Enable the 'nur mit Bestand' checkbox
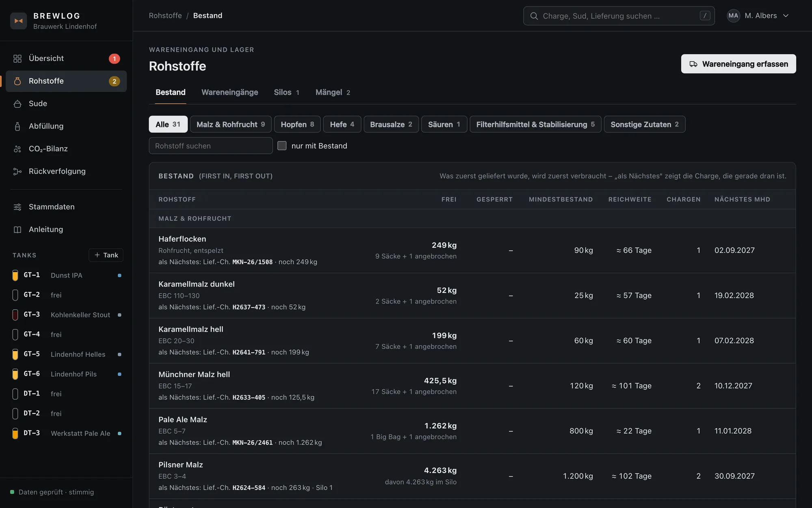The image size is (812, 508). (282, 145)
